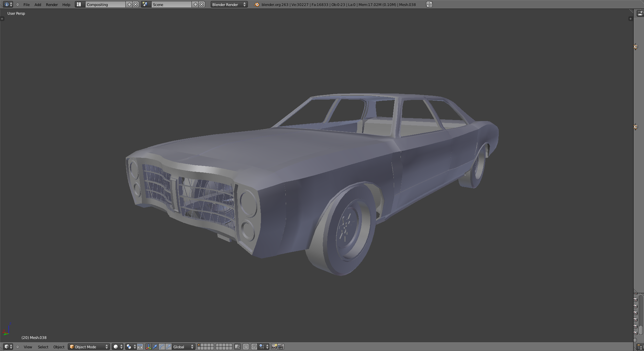The height and width of the screenshot is (351, 644).
Task: Open the Info editor type selector
Action: (8, 4)
